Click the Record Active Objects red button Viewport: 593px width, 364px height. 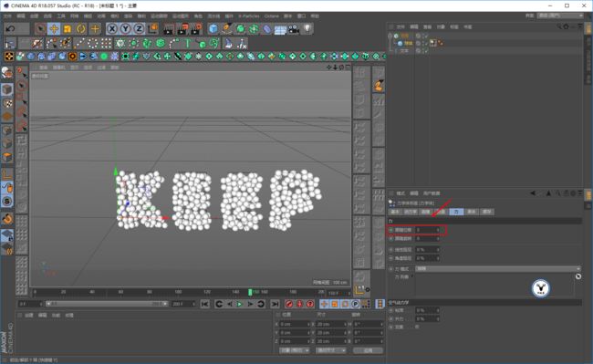click(x=289, y=304)
